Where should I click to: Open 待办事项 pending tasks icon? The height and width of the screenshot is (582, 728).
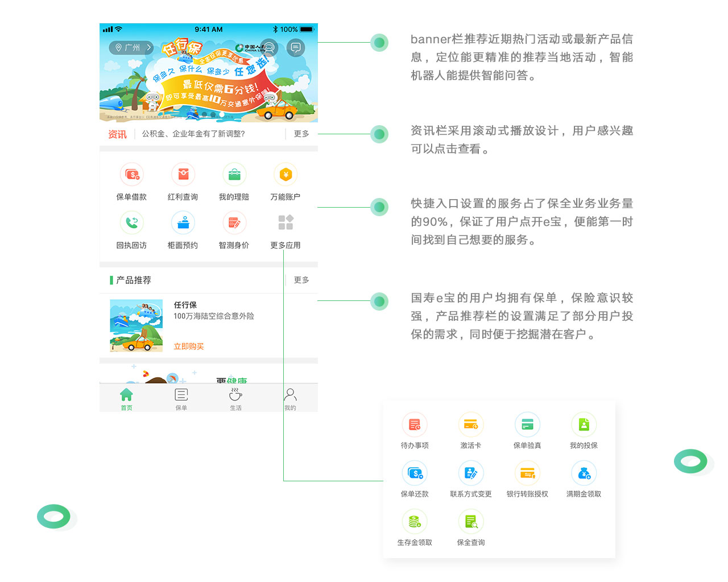(x=415, y=424)
